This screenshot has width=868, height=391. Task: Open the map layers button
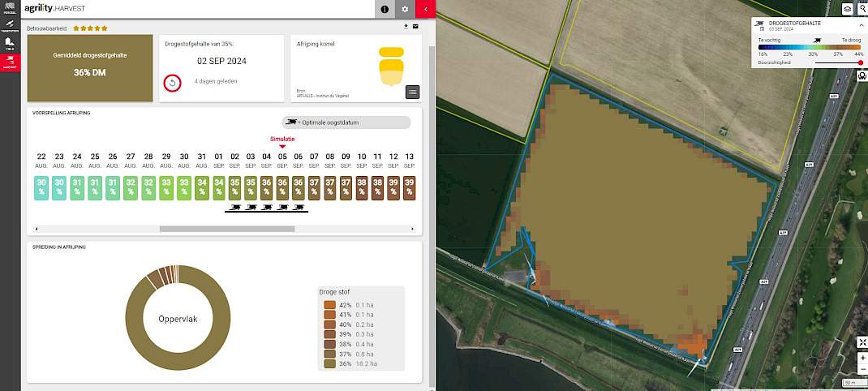coord(848,9)
